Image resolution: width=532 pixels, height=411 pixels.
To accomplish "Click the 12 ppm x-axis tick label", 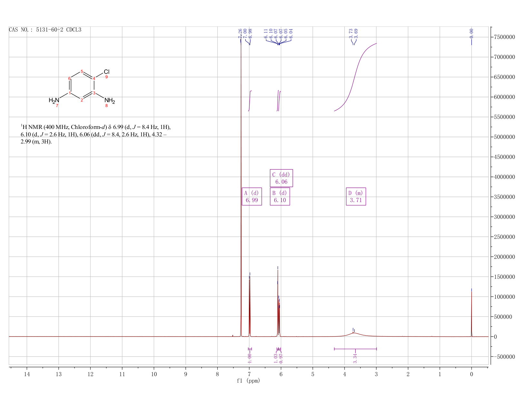I will point(90,374).
